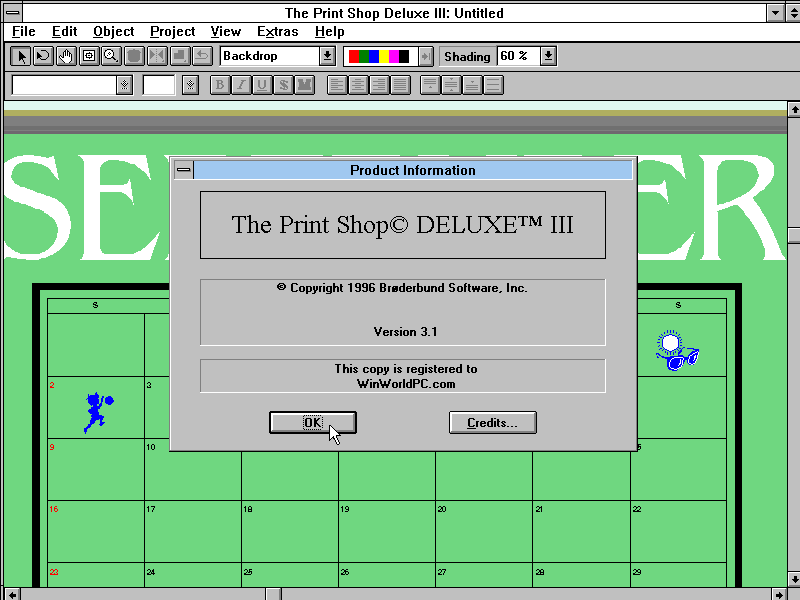Open the Object menu
Viewport: 800px width, 600px height.
(113, 31)
